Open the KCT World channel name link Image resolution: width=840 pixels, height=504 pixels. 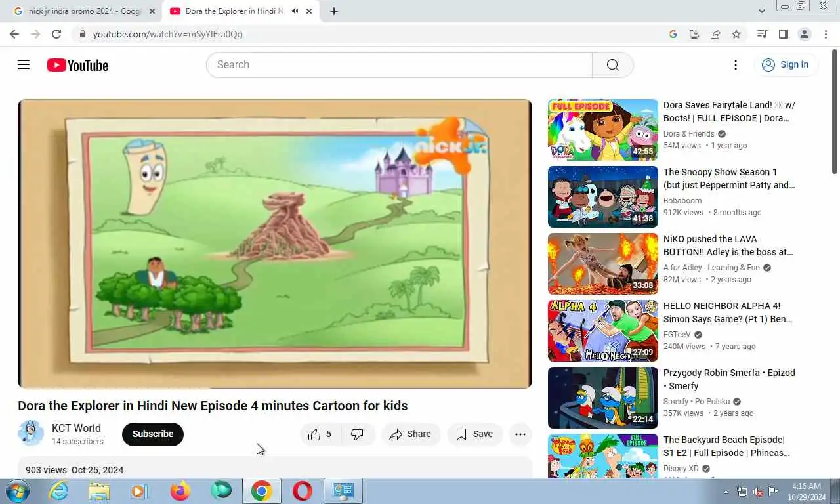point(76,428)
